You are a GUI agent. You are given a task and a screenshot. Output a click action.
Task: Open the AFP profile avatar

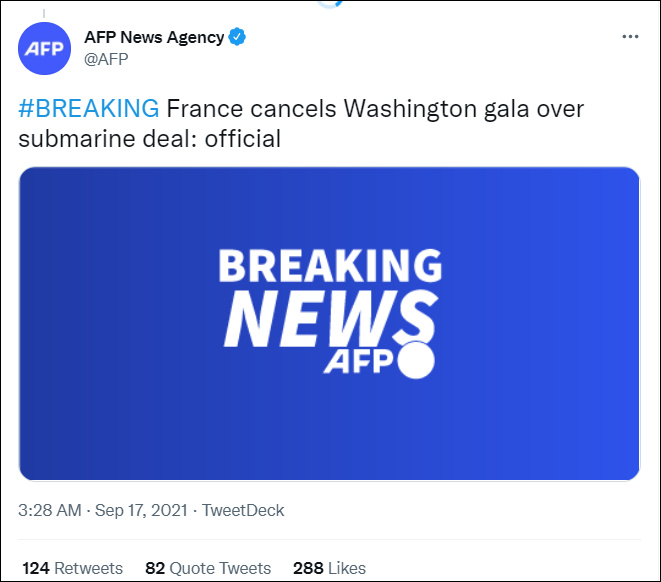tap(45, 48)
